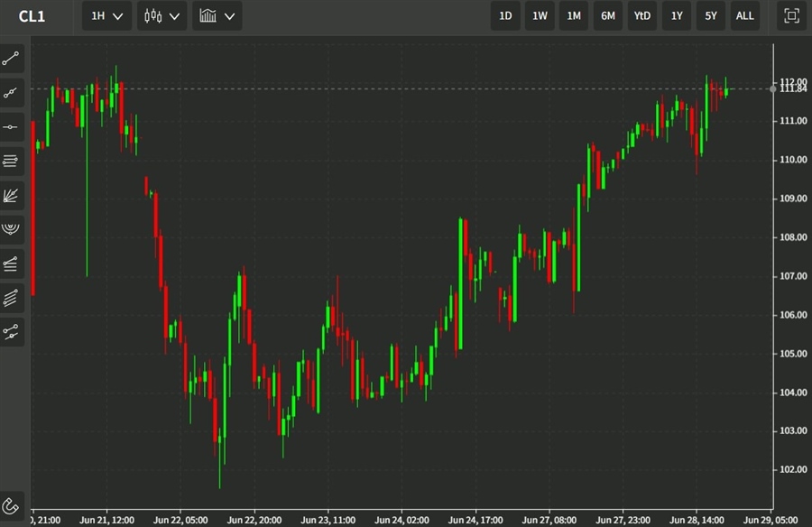Viewport: 812px width, 527px height.
Task: Select the trend line drawing tool
Action: (12, 59)
